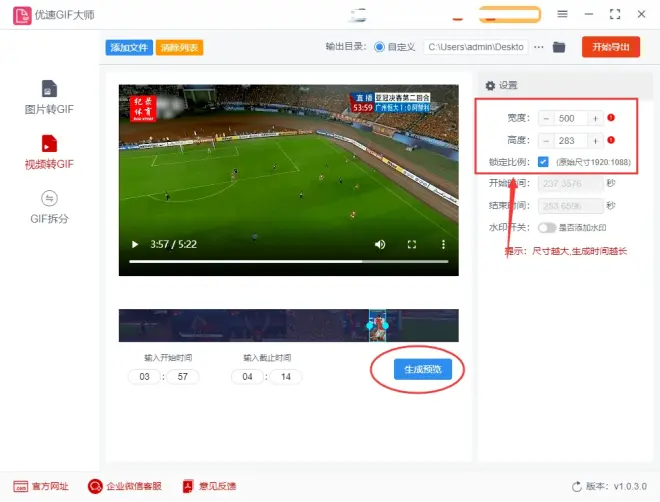Select the 视频转GIF sidebar tool
Viewport: 660px width, 502px height.
(x=49, y=152)
